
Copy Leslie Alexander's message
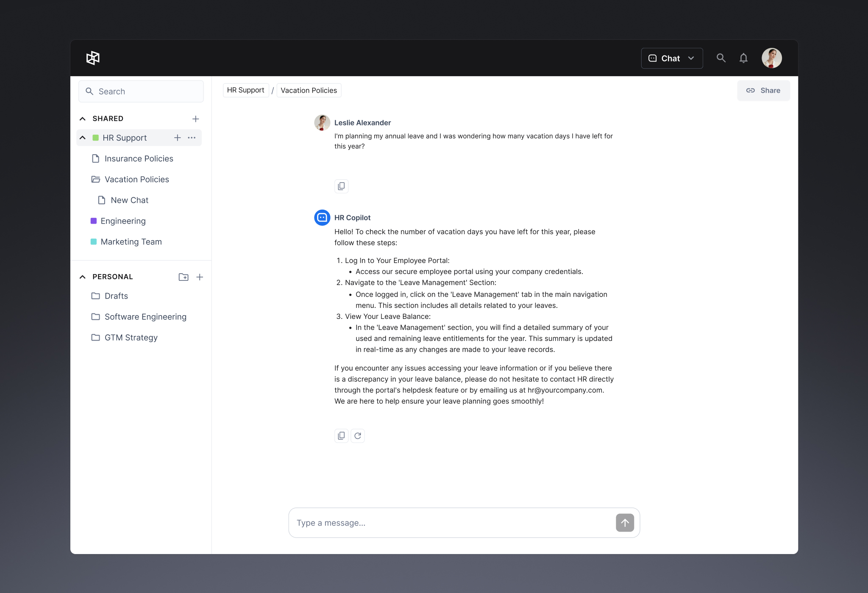341,186
